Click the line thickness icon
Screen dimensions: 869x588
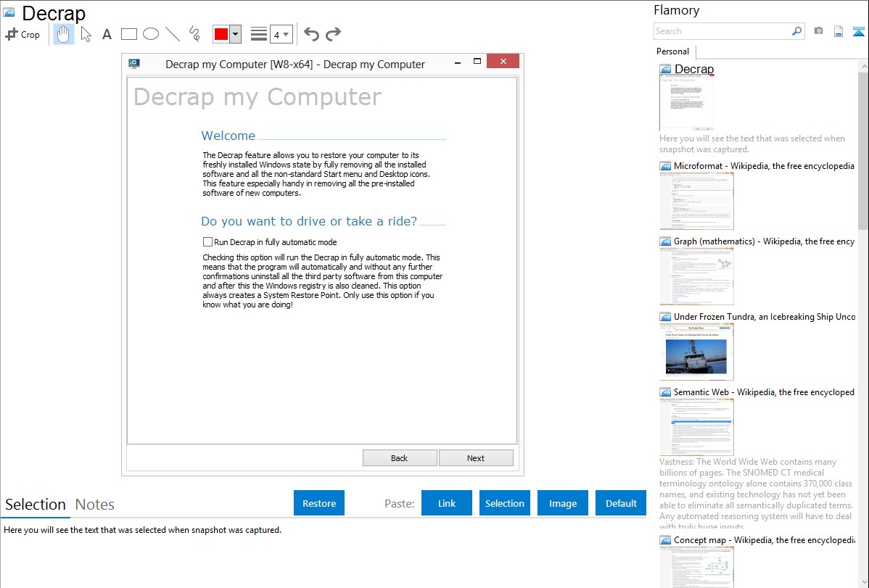tap(259, 34)
